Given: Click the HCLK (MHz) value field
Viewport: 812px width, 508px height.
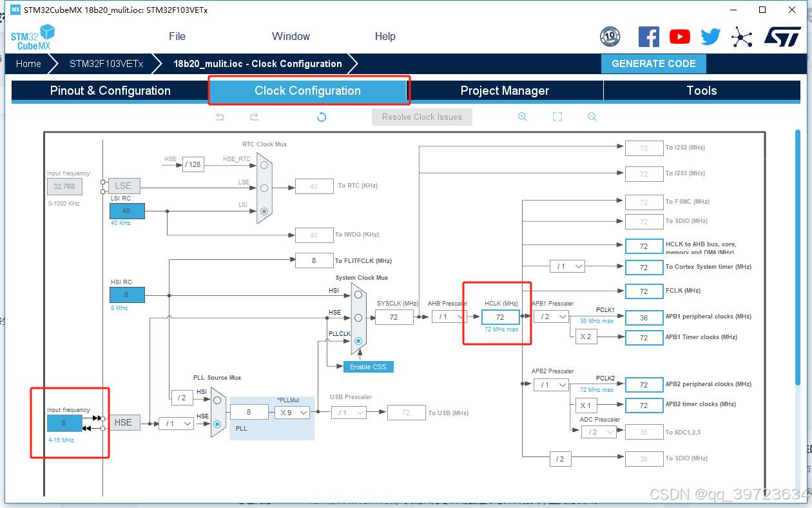Looking at the screenshot, I should 501,317.
